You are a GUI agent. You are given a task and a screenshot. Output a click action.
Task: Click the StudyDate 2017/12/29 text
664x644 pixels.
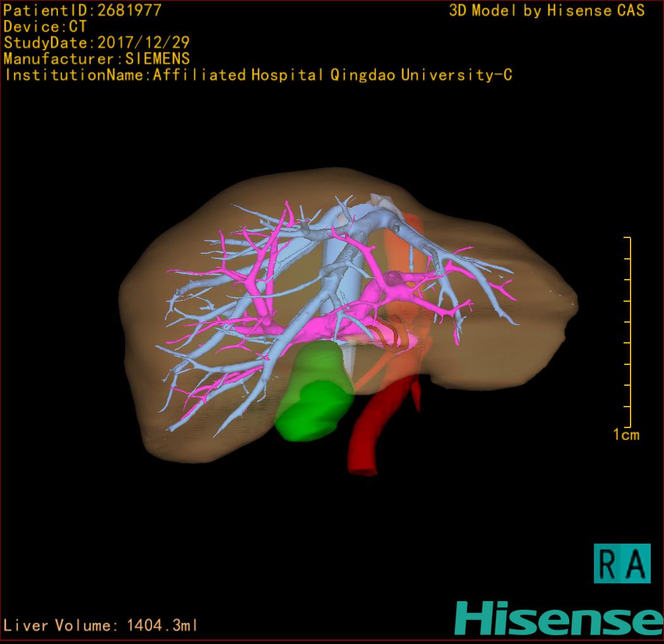pos(97,43)
